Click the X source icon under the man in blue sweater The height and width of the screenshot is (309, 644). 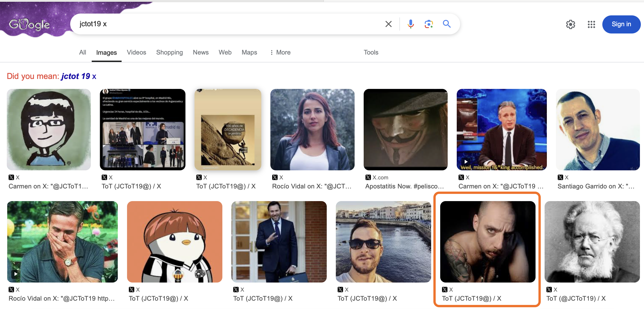tap(560, 177)
